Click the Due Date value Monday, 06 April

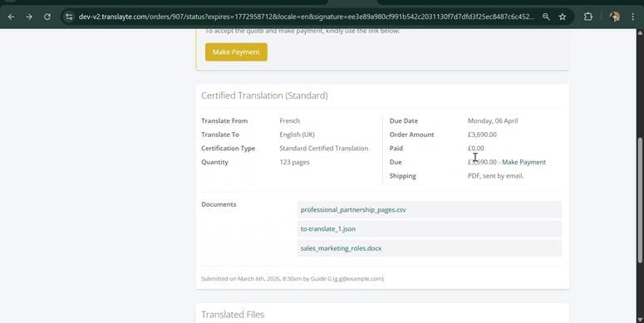493,120
